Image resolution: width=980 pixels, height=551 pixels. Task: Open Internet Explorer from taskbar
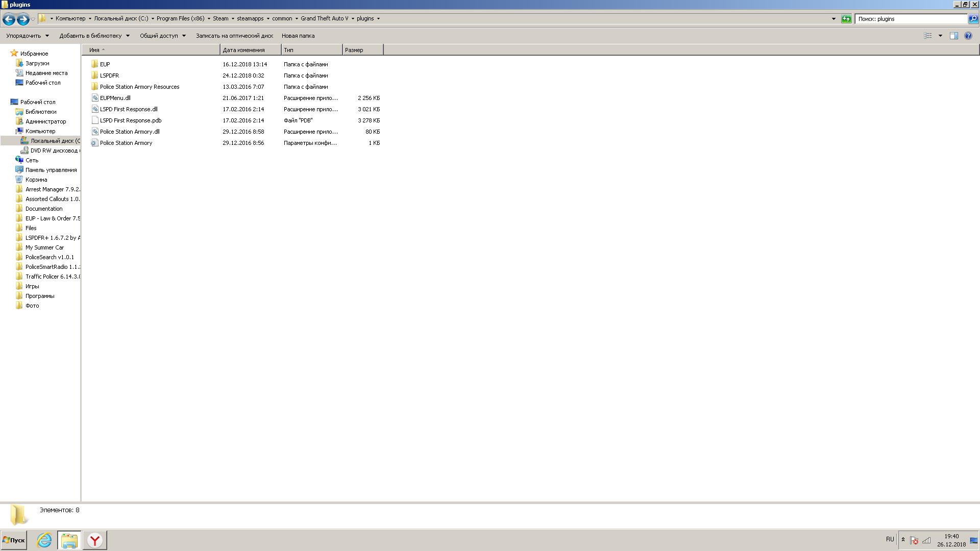click(x=44, y=540)
